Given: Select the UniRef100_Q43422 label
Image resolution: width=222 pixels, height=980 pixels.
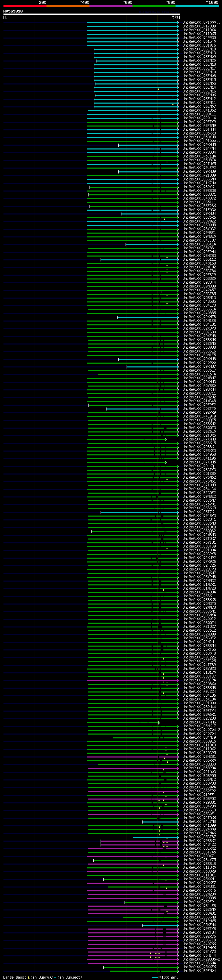Looking at the screenshot, I should click(x=199, y=844).
